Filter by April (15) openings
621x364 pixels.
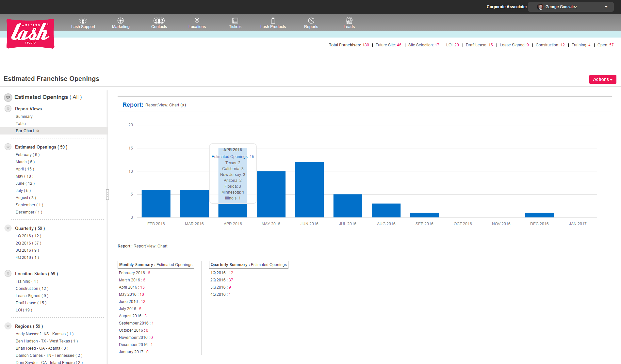coord(25,169)
